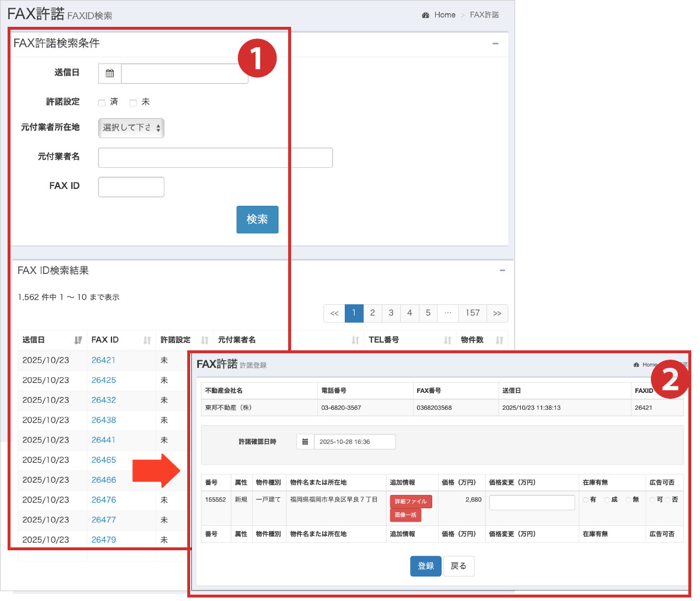Sort results by TEL番号 column
Image resolution: width=700 pixels, height=601 pixels.
click(447, 340)
